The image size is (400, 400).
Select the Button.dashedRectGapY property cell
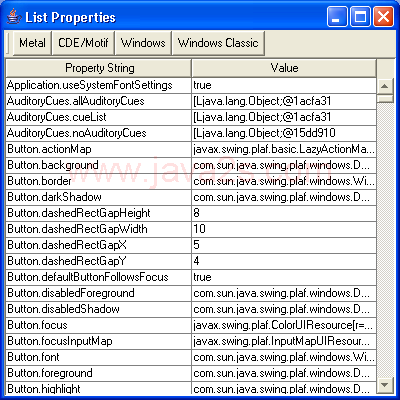click(99, 261)
